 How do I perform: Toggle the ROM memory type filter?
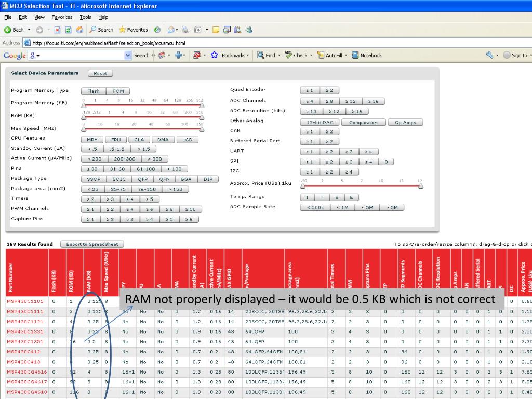118,91
